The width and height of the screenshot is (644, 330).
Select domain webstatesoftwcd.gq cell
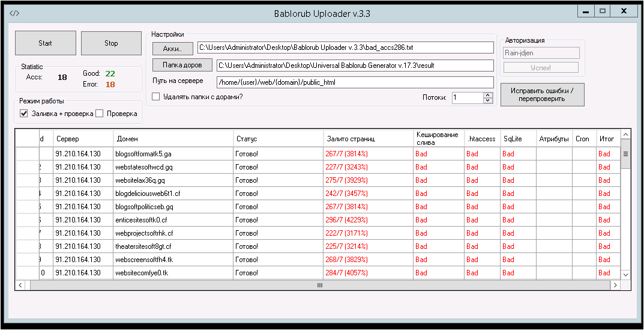173,167
